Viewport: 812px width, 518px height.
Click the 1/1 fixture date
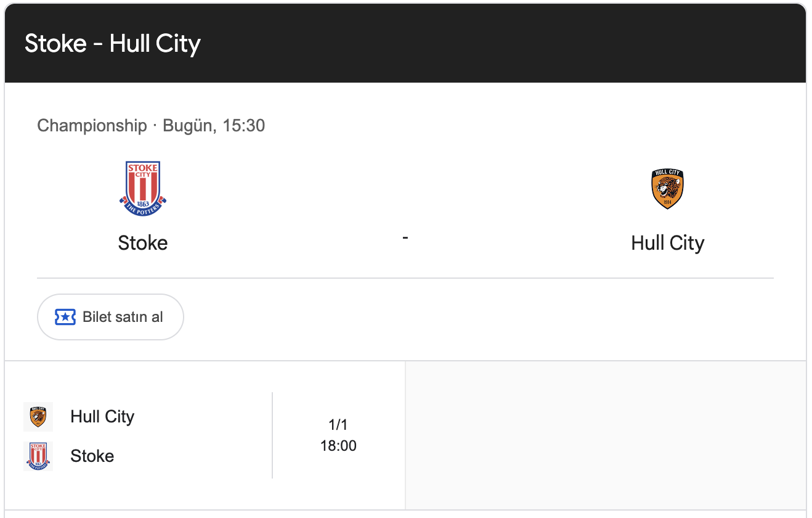pos(338,425)
